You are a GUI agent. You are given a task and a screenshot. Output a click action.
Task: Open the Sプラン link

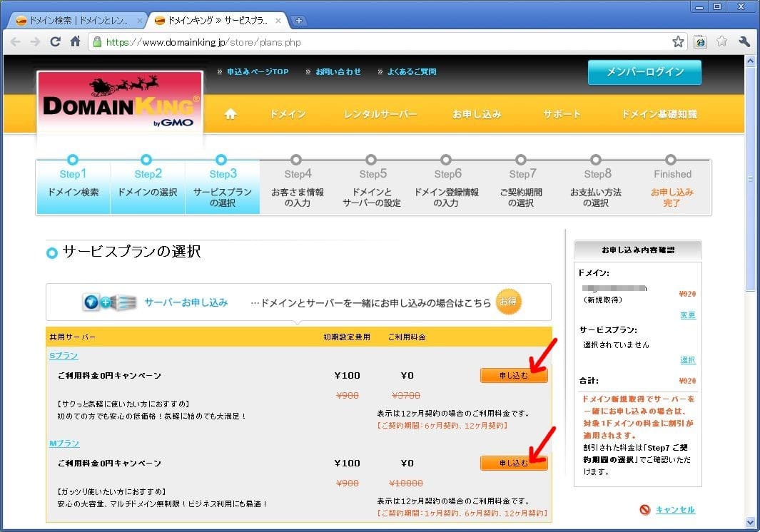(x=64, y=355)
